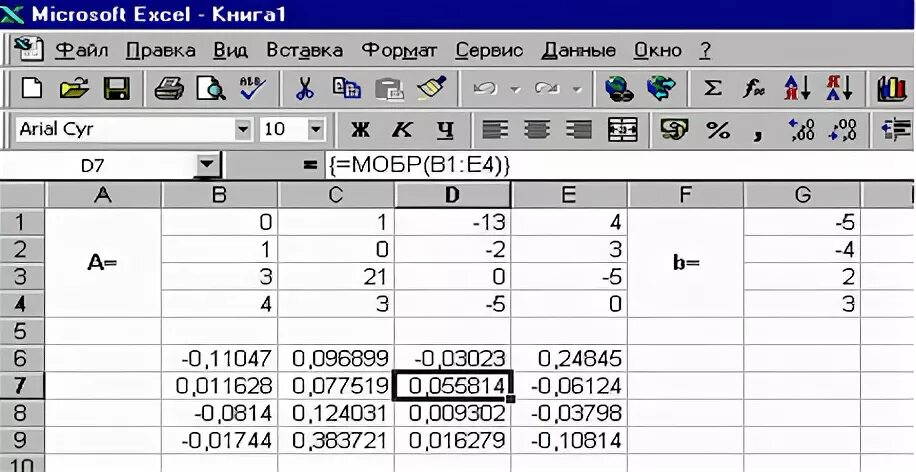Insert hyperlink with the globe-link icon
This screenshot has height=472, width=916.
(x=619, y=89)
